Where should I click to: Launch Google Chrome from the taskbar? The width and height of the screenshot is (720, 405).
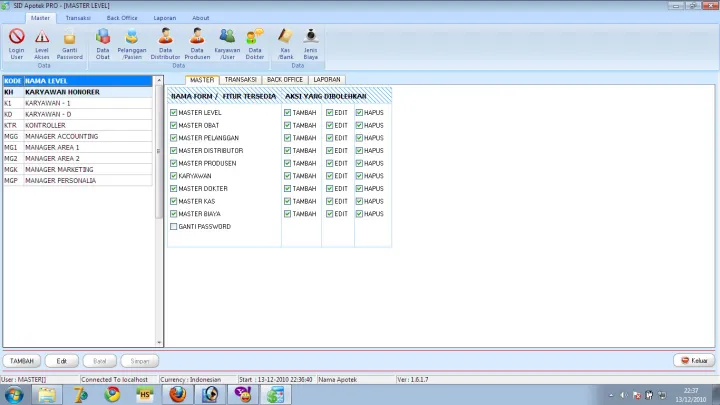pos(112,394)
